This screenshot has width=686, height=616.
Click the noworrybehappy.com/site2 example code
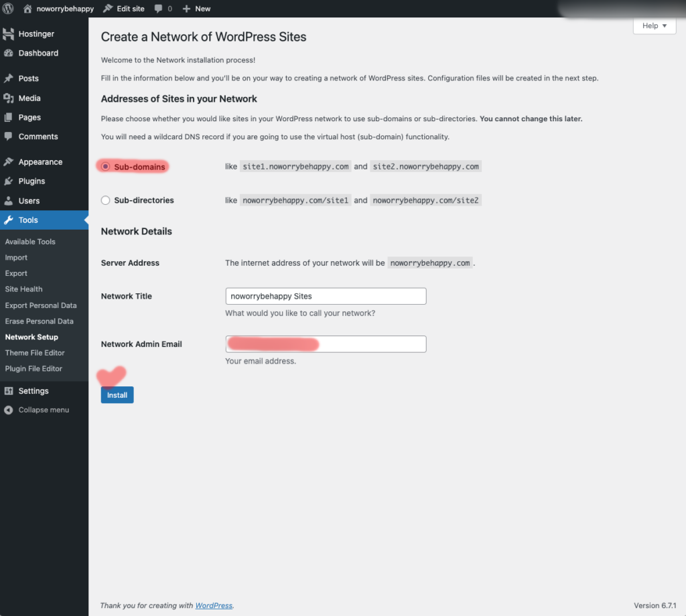coord(425,200)
